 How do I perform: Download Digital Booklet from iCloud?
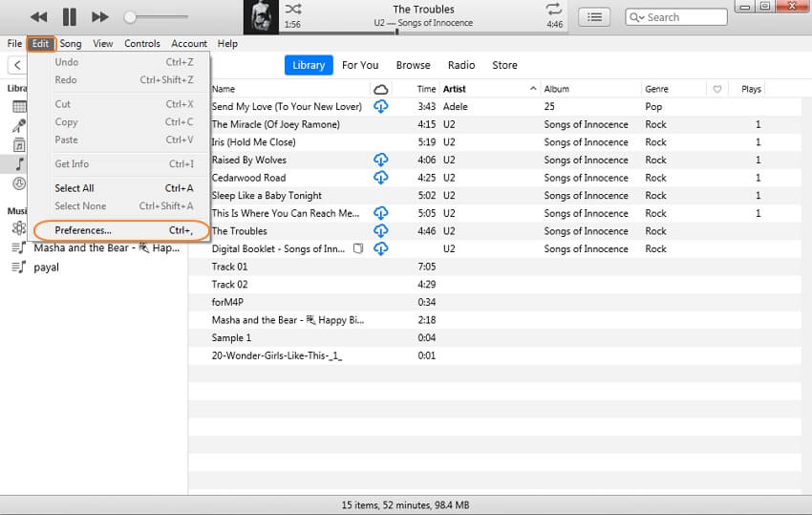380,248
